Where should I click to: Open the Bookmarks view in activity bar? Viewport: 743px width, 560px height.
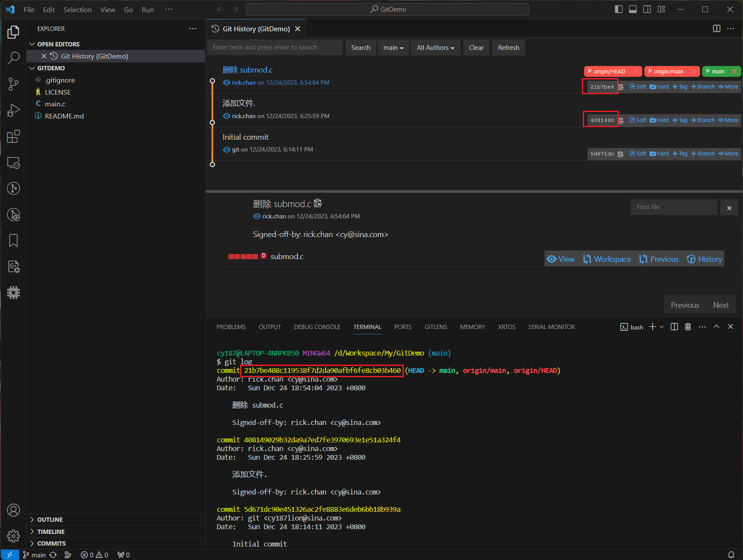coord(13,240)
